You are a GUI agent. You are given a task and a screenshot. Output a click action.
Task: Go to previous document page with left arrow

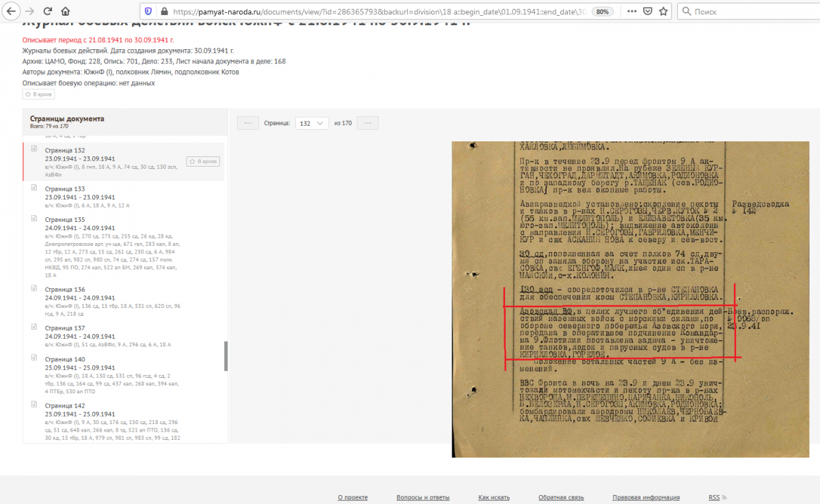247,123
